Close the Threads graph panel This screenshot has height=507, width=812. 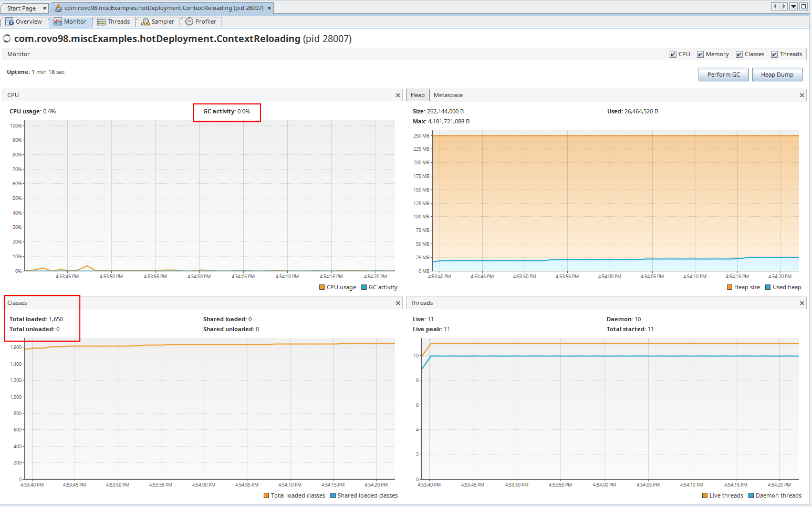[801, 303]
